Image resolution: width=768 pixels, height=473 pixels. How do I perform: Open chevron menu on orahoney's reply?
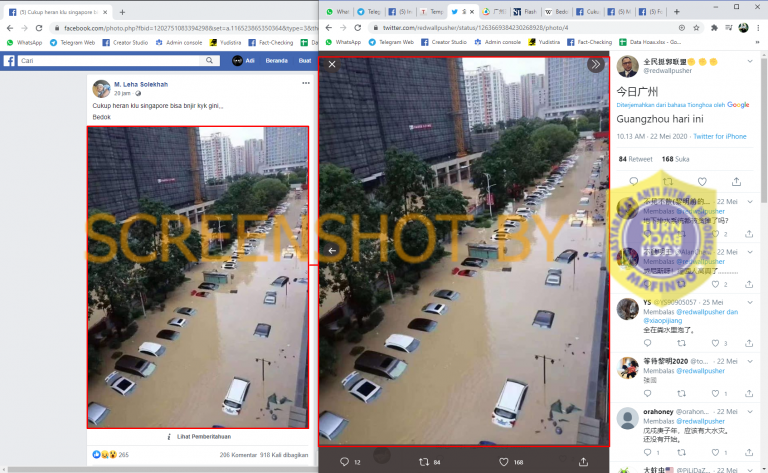750,412
